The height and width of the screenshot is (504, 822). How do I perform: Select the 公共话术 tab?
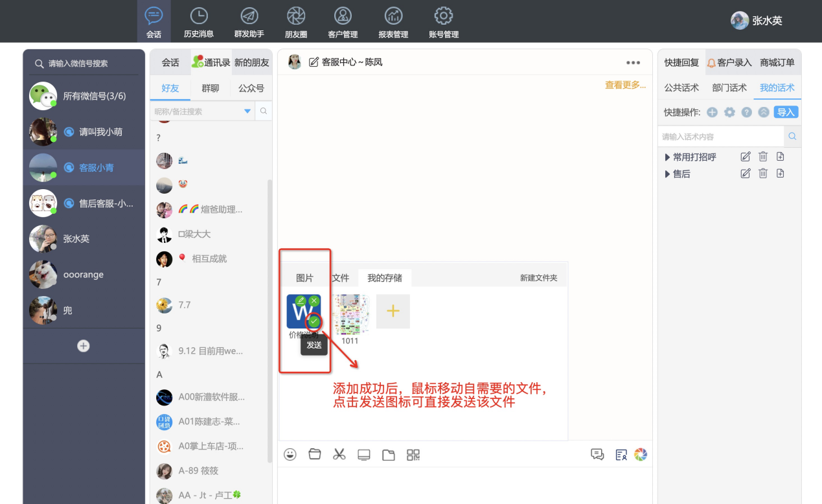681,87
